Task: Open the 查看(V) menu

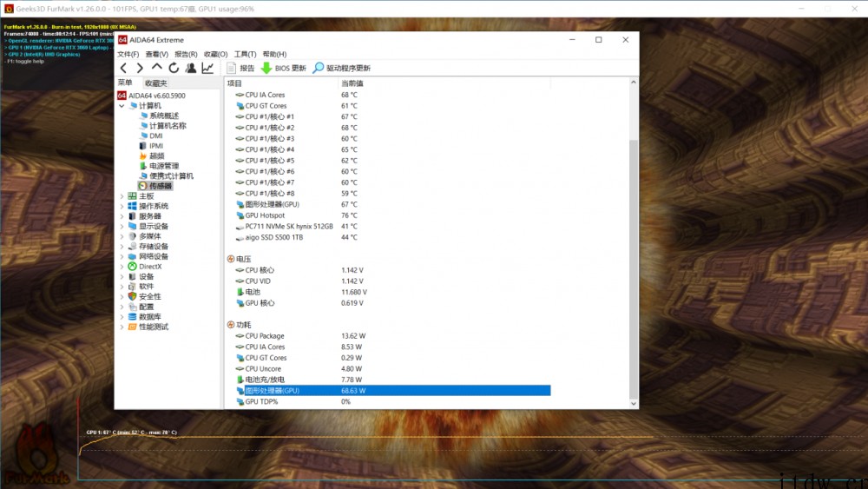Action: click(156, 54)
